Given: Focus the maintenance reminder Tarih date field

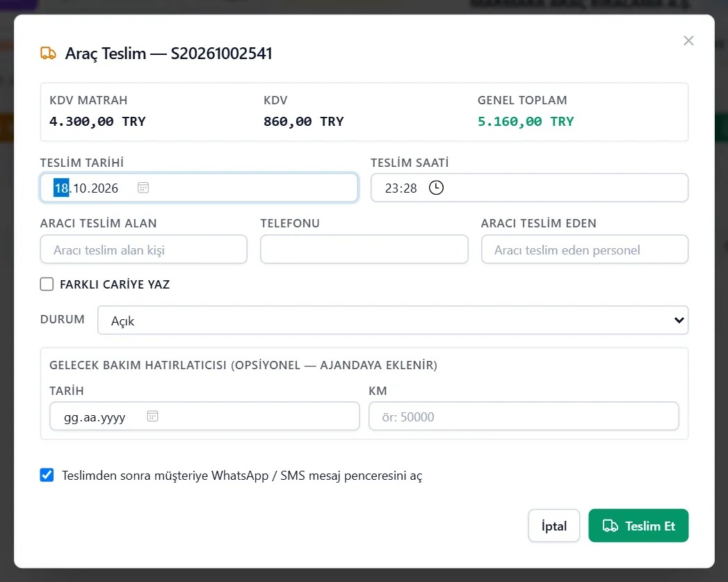Looking at the screenshot, I should pos(204,416).
